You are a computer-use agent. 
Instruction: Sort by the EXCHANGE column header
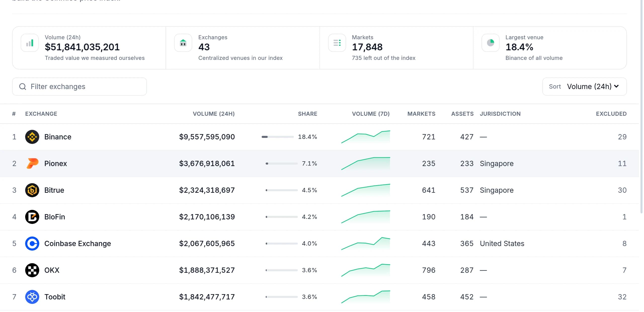(x=41, y=114)
